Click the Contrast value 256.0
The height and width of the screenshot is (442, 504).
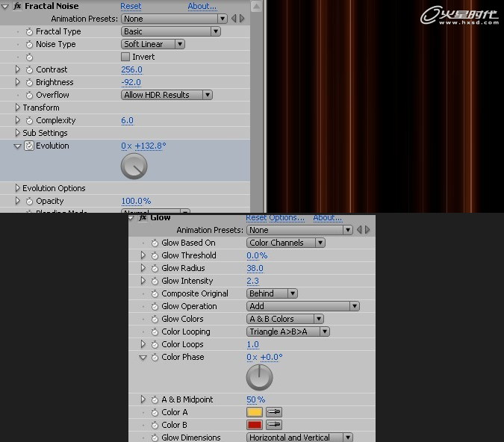click(x=131, y=69)
